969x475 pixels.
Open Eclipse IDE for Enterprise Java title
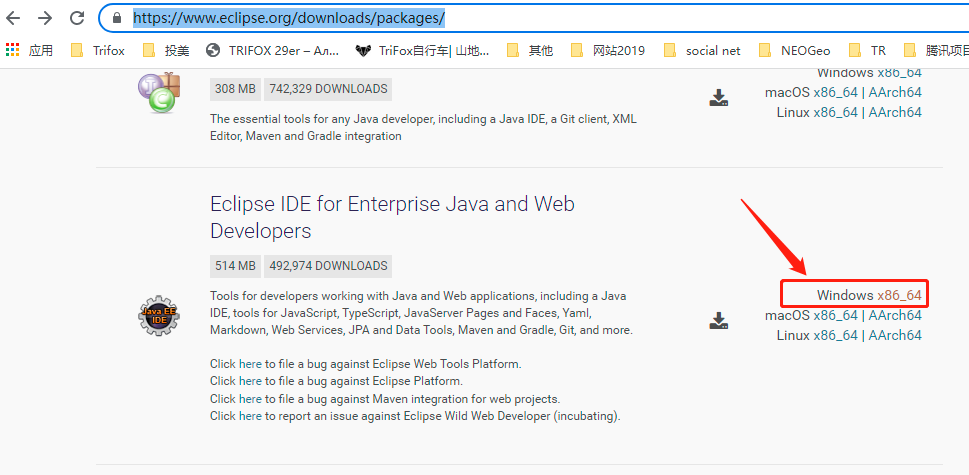(392, 217)
